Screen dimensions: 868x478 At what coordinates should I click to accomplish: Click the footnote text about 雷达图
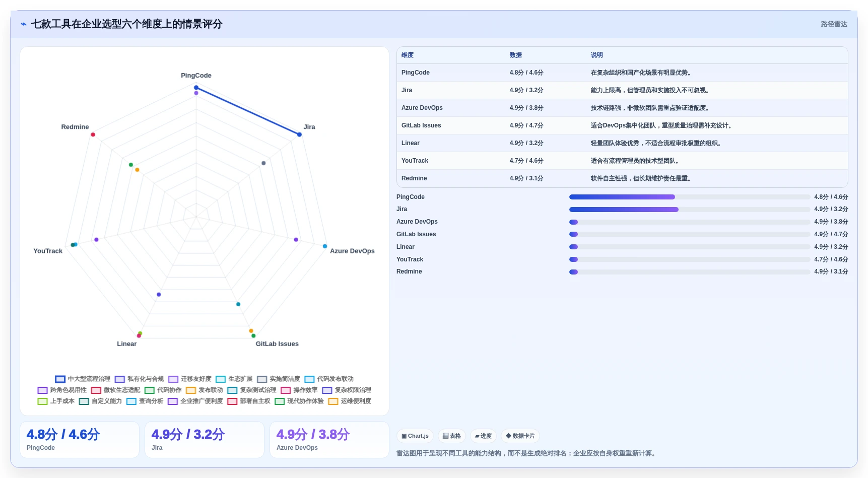(527, 453)
